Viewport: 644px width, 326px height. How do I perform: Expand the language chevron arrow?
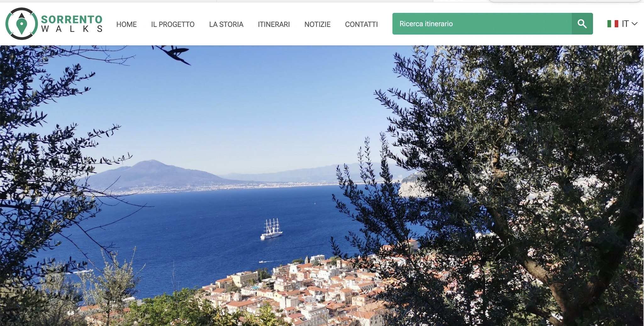pyautogui.click(x=634, y=24)
